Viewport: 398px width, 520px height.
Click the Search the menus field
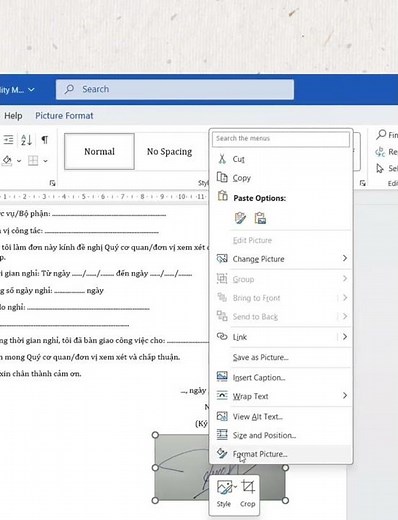pyautogui.click(x=281, y=139)
